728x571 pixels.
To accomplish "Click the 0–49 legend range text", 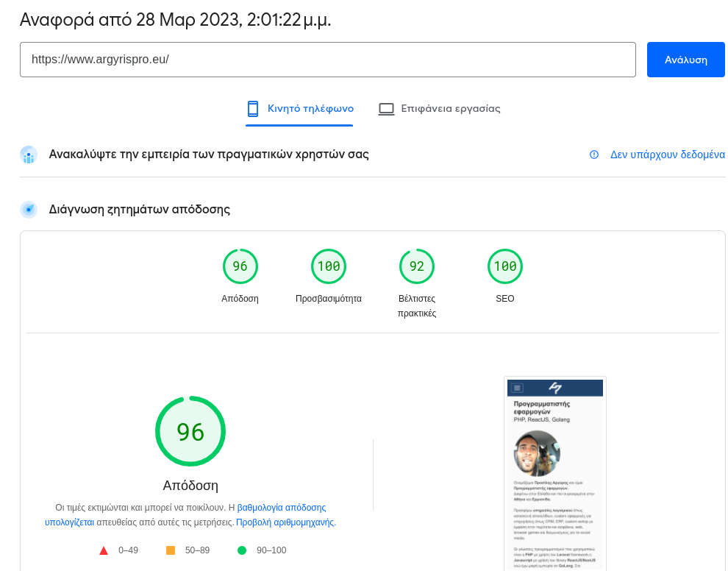I will (128, 550).
